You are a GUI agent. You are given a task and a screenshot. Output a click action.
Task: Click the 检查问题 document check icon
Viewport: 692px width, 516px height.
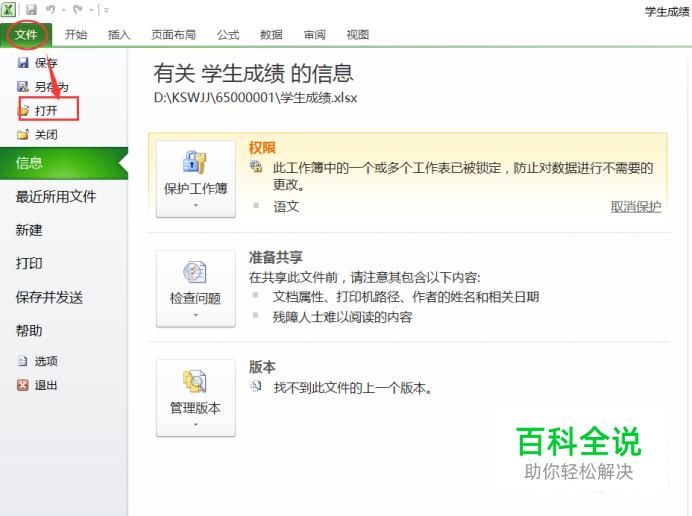(x=195, y=271)
